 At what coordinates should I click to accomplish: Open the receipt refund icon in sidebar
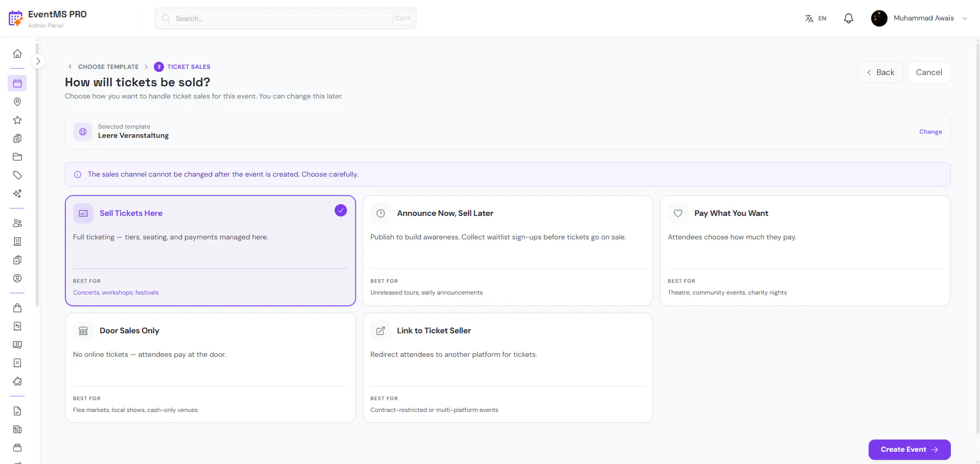click(x=17, y=326)
